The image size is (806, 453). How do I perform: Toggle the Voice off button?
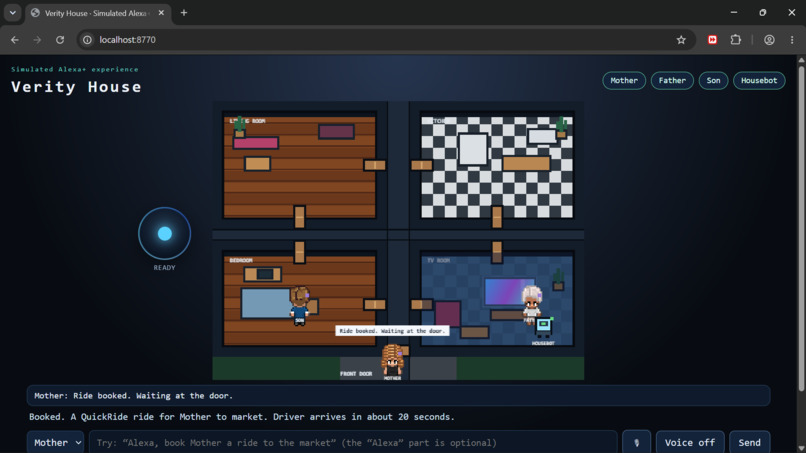click(690, 442)
